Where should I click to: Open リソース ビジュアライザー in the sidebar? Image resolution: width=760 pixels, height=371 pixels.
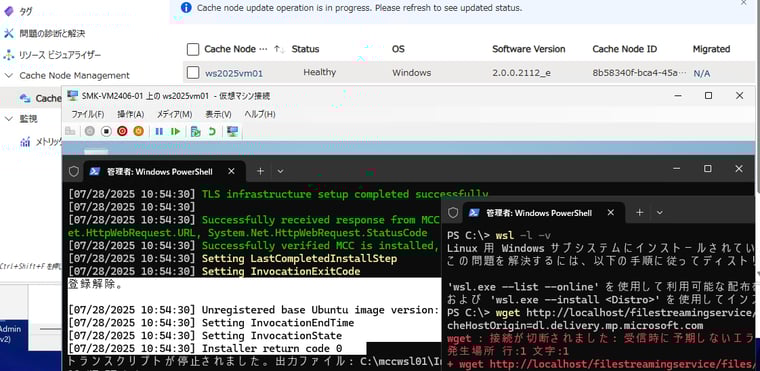pyautogui.click(x=60, y=55)
